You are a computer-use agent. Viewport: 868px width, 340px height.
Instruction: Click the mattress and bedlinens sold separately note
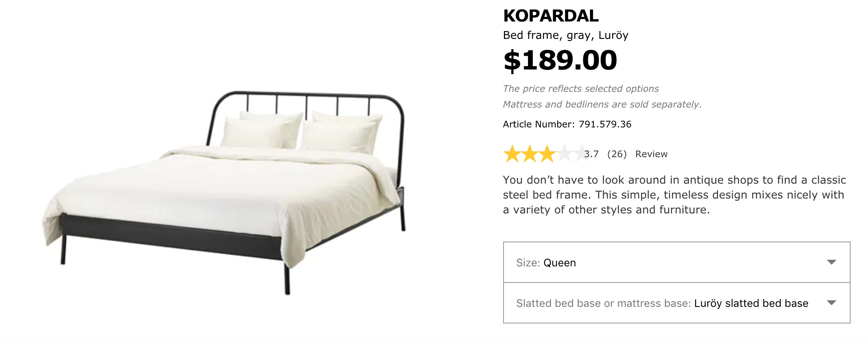[x=602, y=104]
